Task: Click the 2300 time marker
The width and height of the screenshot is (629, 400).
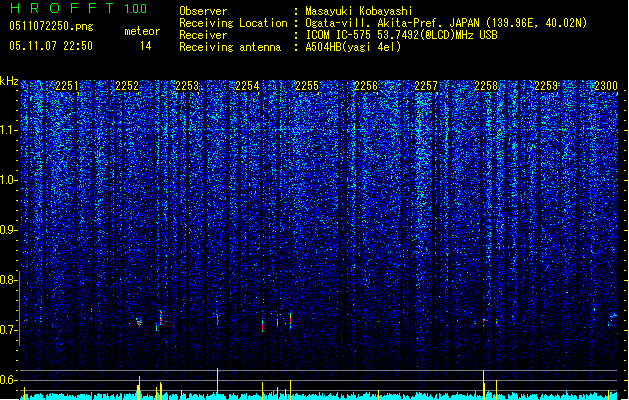Action: (606, 86)
